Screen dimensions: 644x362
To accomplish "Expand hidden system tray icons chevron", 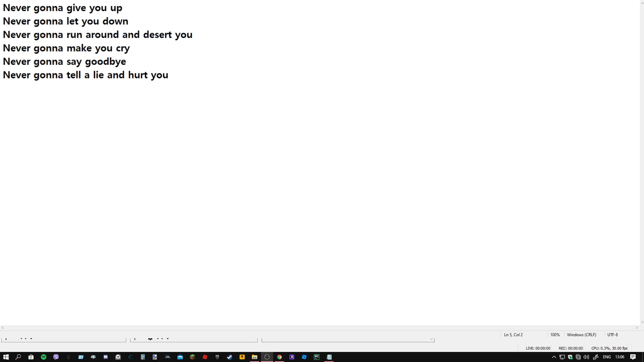I will coord(554,357).
